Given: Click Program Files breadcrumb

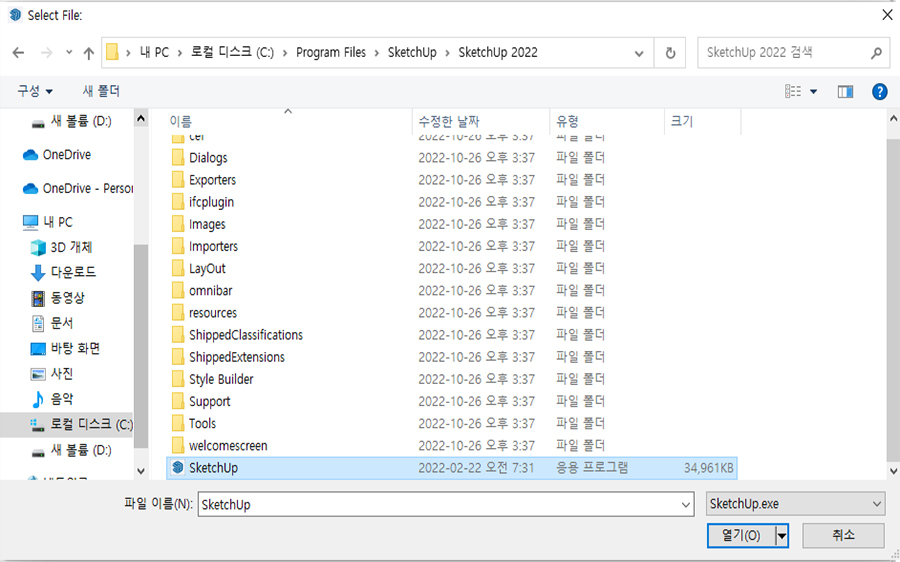Looking at the screenshot, I should (331, 53).
